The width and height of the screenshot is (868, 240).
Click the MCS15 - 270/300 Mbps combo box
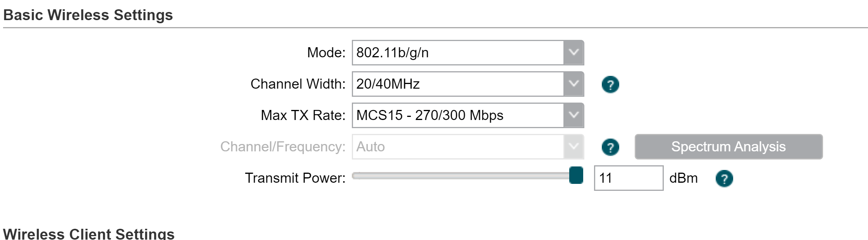(x=468, y=115)
